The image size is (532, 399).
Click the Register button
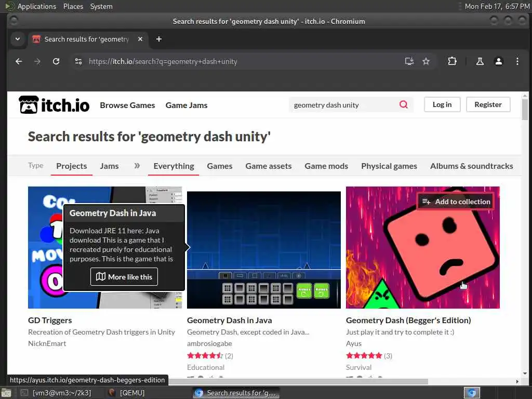(x=488, y=104)
